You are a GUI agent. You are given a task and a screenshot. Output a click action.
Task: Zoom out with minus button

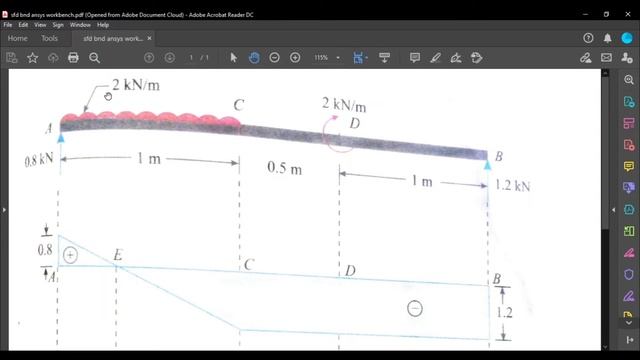(x=274, y=58)
